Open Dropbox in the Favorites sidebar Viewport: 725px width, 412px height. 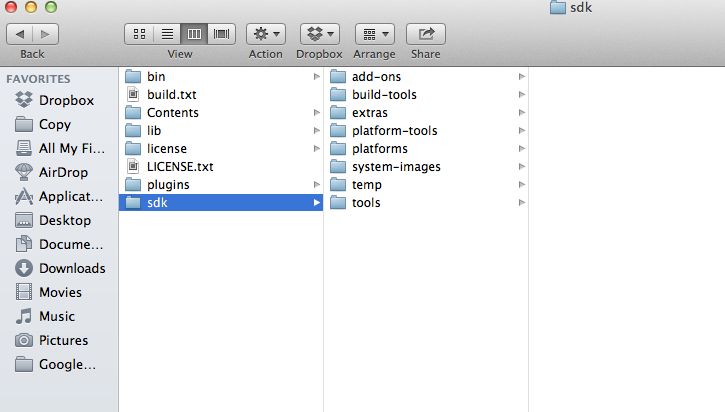pos(59,100)
